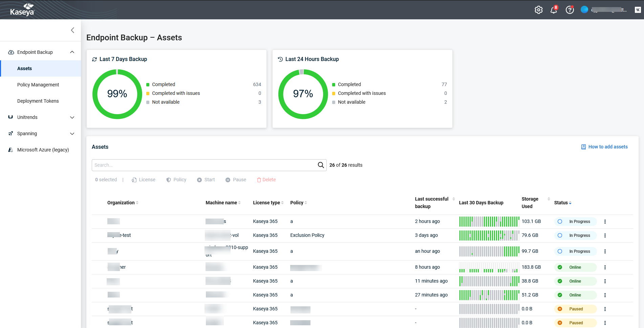
Task: Open the Assets menu item
Action: coord(41,68)
